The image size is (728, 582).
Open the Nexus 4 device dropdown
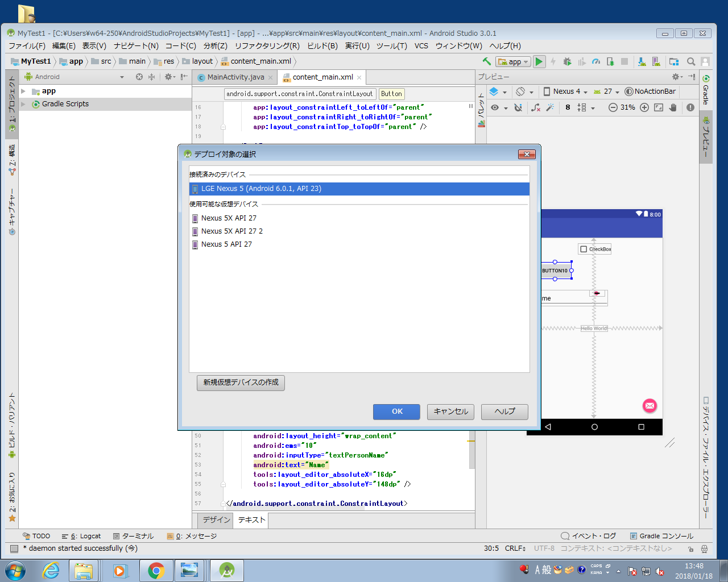point(565,92)
